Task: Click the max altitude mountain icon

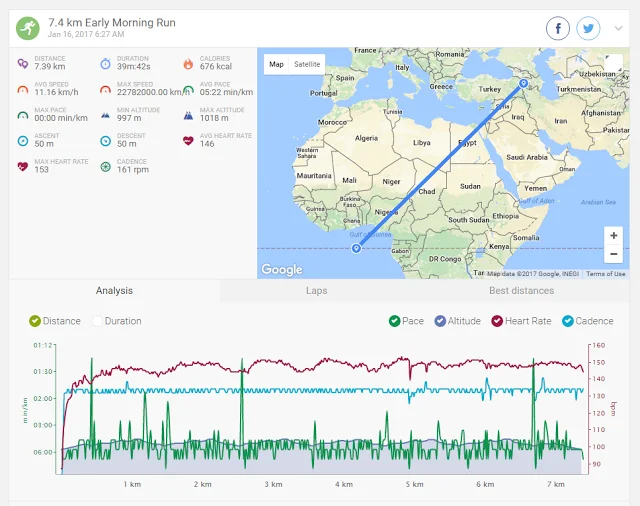Action: pos(188,115)
